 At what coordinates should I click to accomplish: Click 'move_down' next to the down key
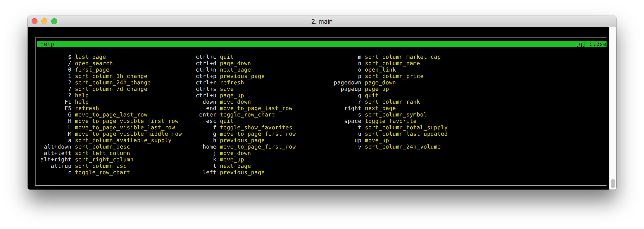pyautogui.click(x=235, y=102)
